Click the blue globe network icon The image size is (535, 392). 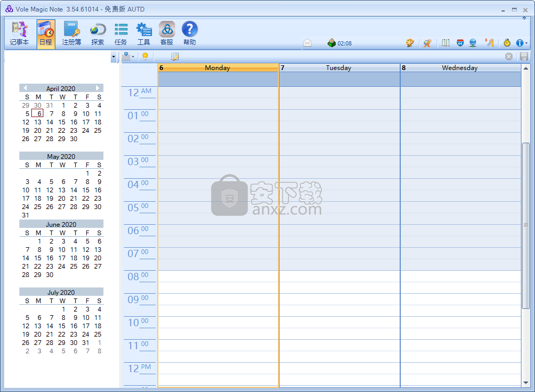(473, 43)
